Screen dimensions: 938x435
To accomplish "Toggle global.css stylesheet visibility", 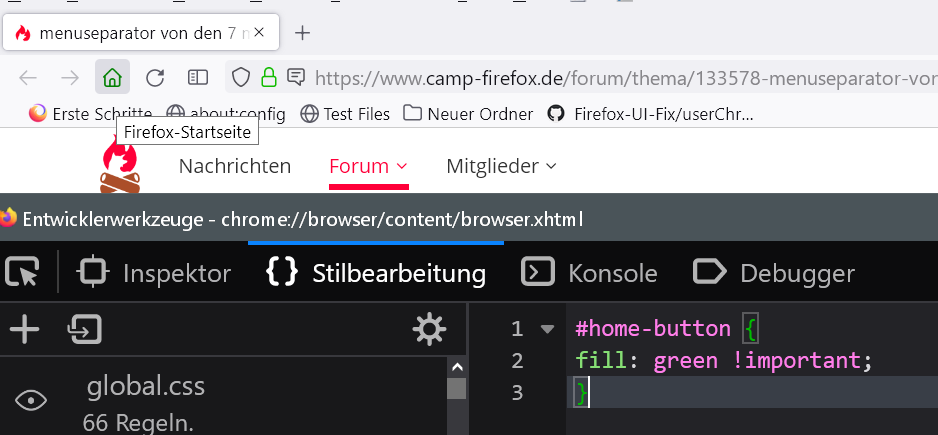I will pyautogui.click(x=31, y=401).
